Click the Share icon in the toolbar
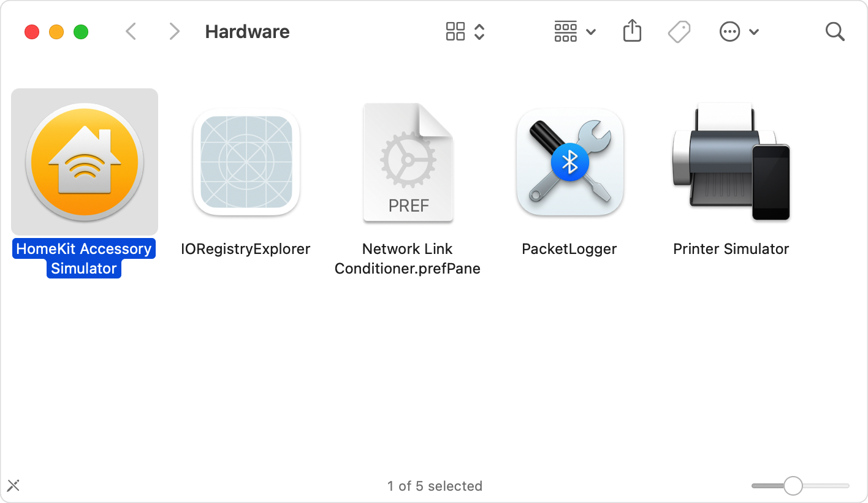Viewport: 868px width, 503px height. click(632, 31)
